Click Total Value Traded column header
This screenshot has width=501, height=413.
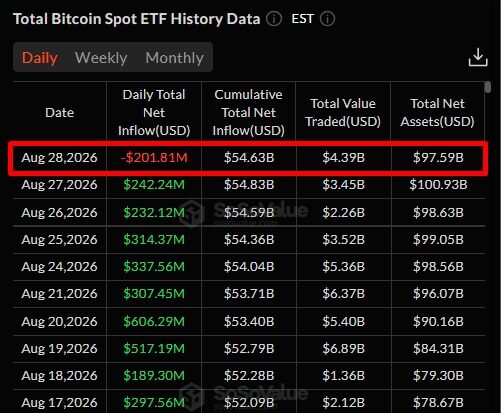(x=343, y=113)
